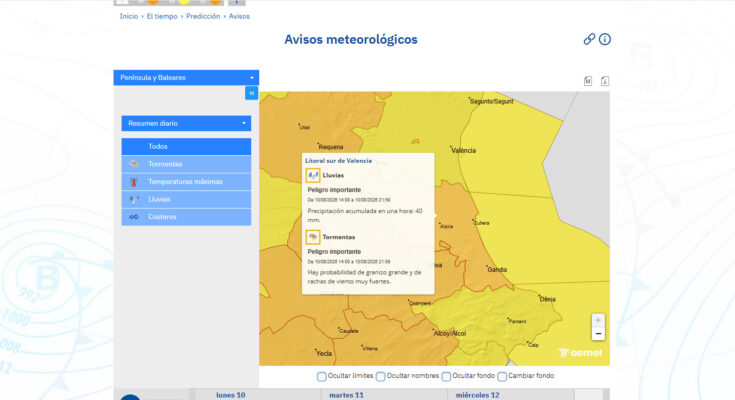
Task: Select the Tormentas filter
Action: pyautogui.click(x=186, y=164)
